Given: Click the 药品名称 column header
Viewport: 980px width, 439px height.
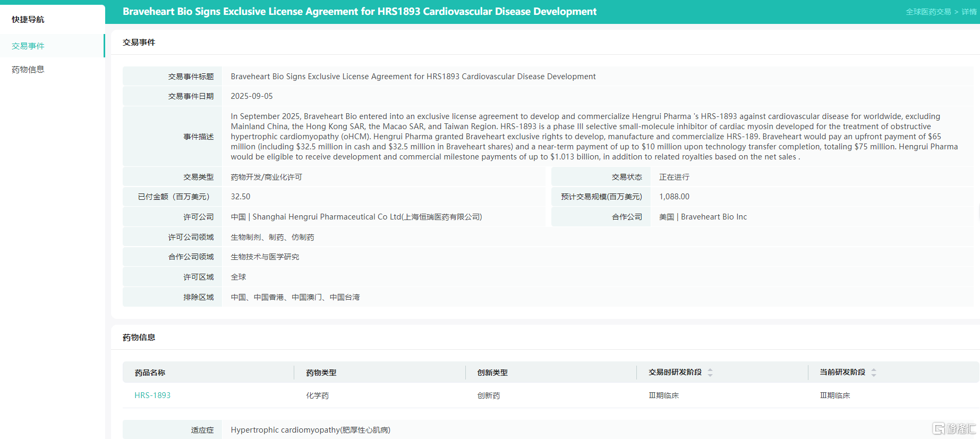Looking at the screenshot, I should (x=150, y=373).
